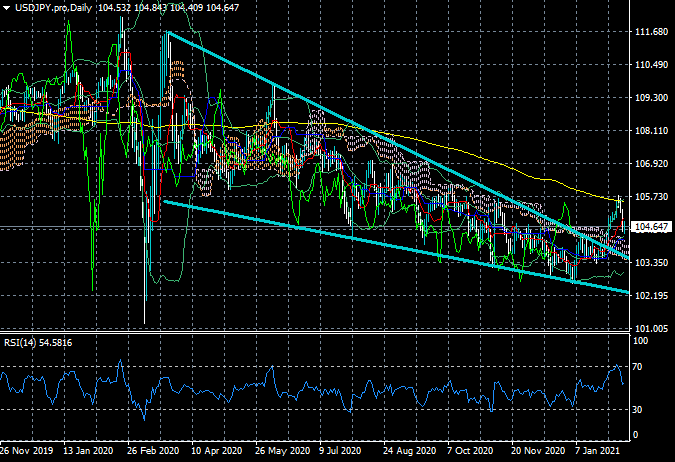
Task: Click the current price label 104.647
Action: tap(651, 226)
